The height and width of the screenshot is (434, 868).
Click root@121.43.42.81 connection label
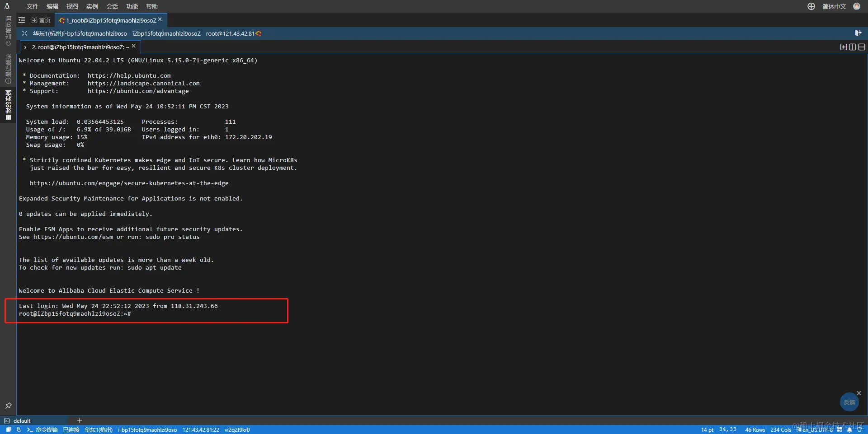coord(230,34)
